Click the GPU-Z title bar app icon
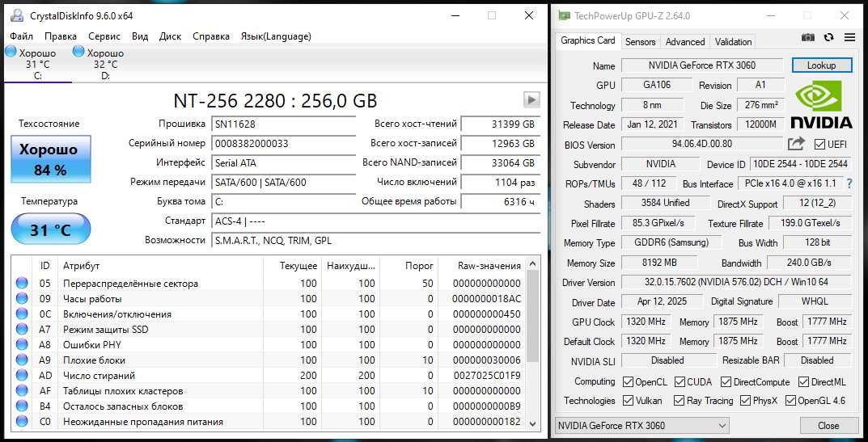868x442 pixels. 564,15
